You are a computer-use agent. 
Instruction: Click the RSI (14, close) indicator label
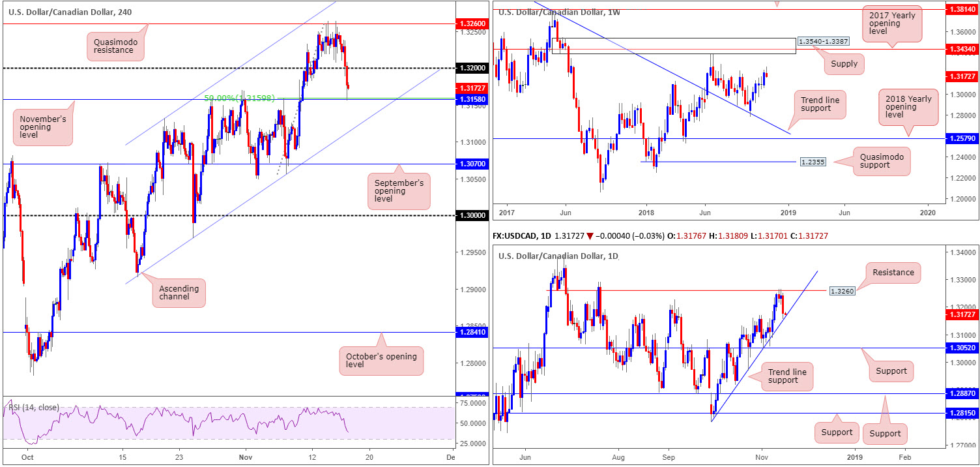coord(33,408)
